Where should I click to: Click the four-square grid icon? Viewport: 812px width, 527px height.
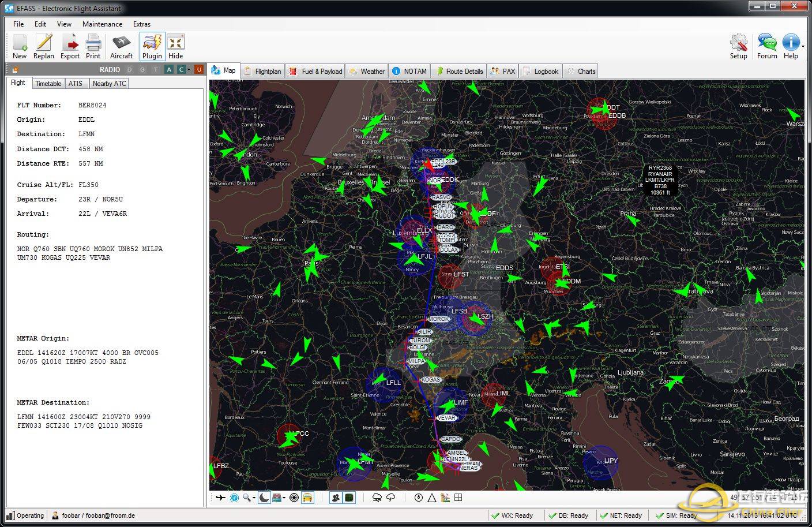coord(458,498)
